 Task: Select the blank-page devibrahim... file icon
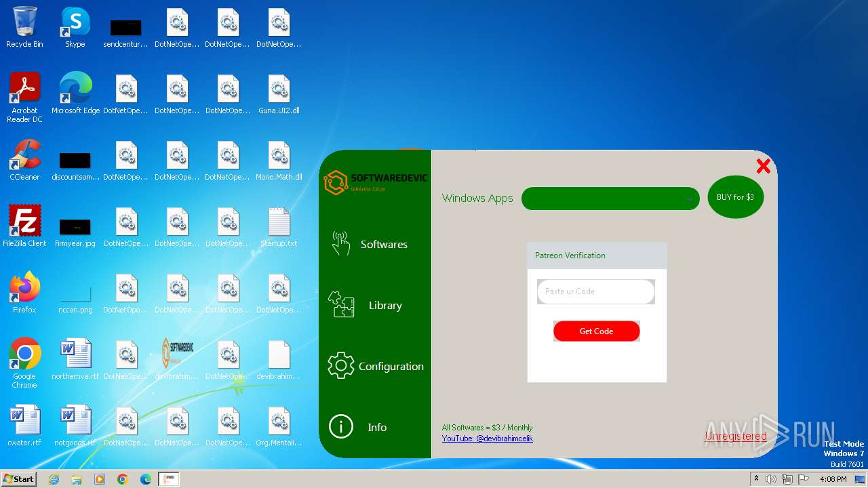pyautogui.click(x=279, y=359)
